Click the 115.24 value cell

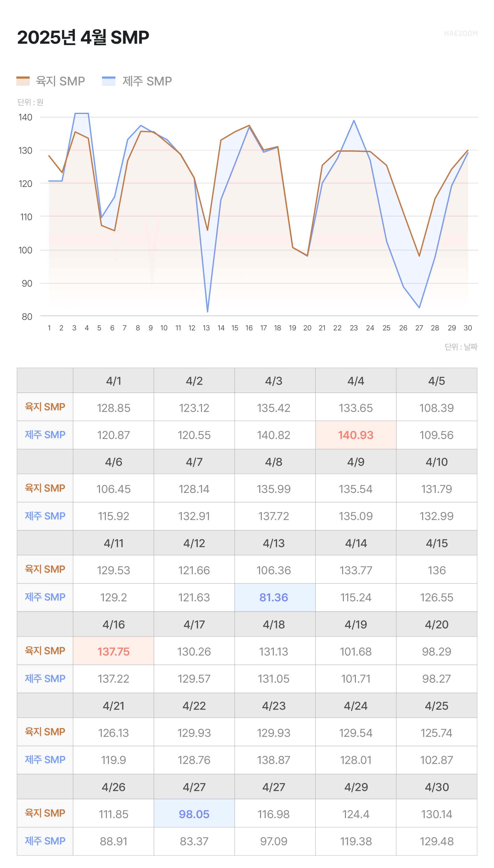tap(356, 598)
